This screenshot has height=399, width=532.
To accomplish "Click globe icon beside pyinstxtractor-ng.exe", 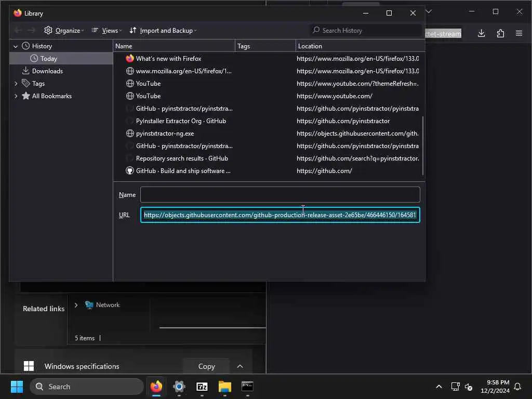I will pos(130,134).
